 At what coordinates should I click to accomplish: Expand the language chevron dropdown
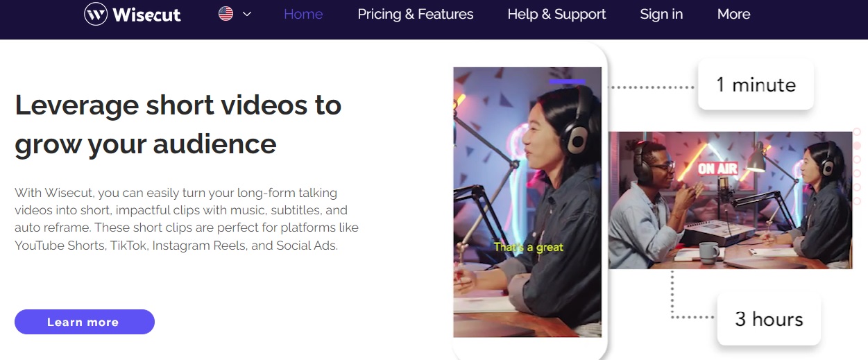246,14
